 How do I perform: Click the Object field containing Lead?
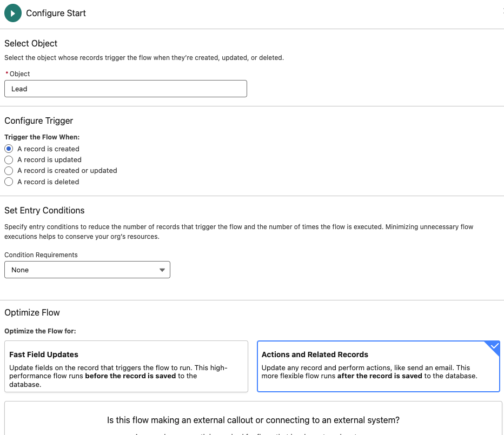[125, 89]
